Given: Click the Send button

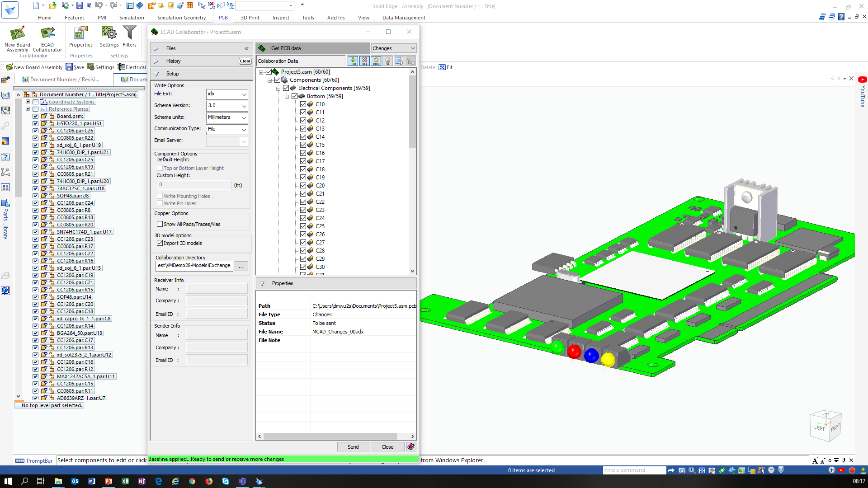Looking at the screenshot, I should click(x=352, y=446).
